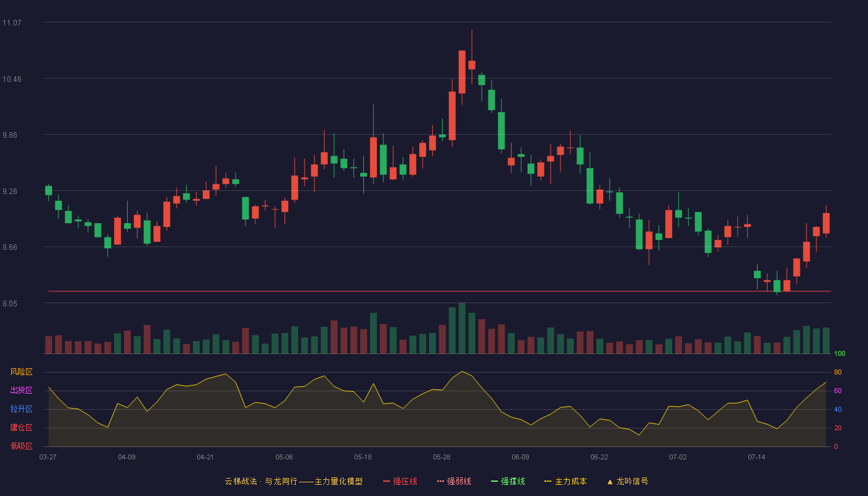Select the last red candlestick on the right
868x496 pixels.
pyautogui.click(x=826, y=223)
